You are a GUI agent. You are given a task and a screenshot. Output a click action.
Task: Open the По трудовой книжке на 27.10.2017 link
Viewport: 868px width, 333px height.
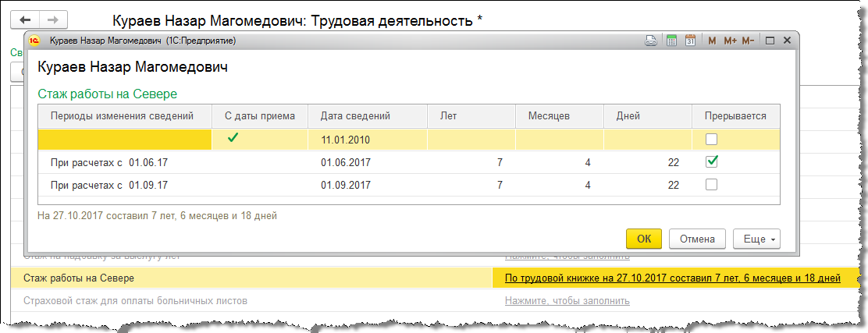point(672,278)
